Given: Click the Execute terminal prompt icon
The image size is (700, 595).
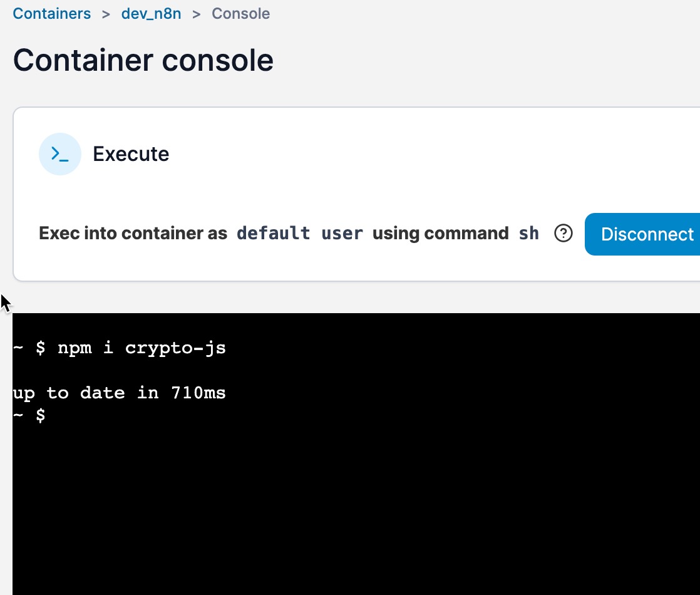Looking at the screenshot, I should pos(60,154).
